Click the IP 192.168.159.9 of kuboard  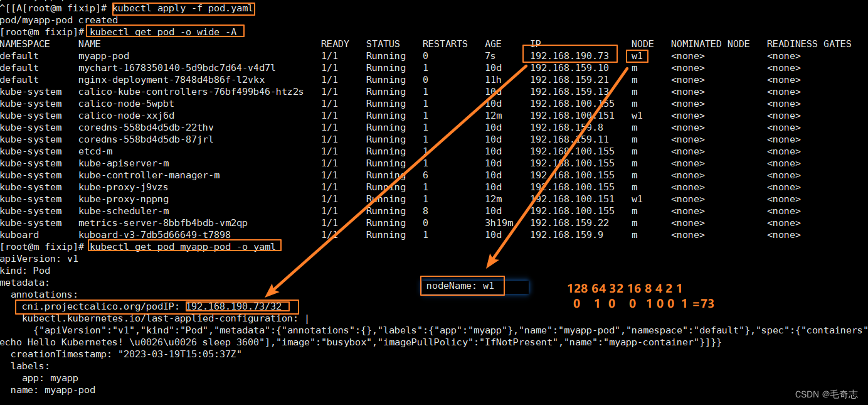pyautogui.click(x=566, y=235)
